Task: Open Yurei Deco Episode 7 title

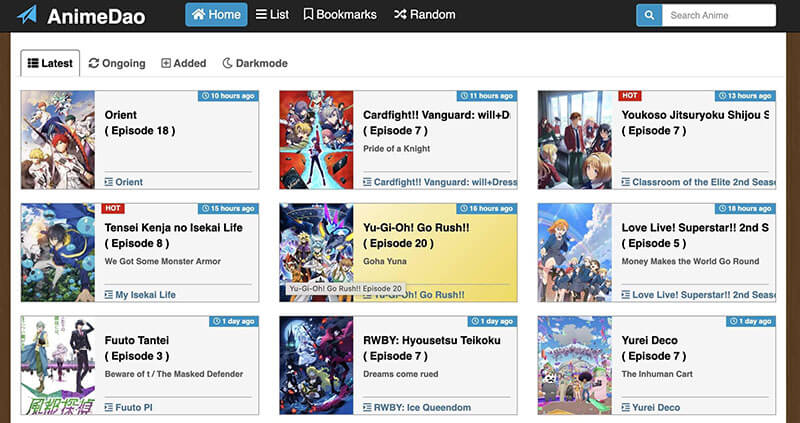Action: pyautogui.click(x=654, y=349)
